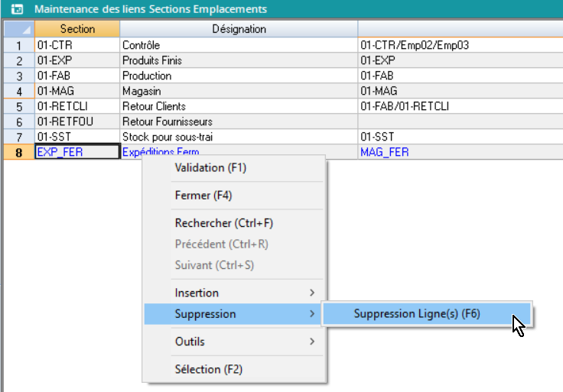
Task: Click Suppression Ligne(s) (F6) option
Action: (x=417, y=314)
